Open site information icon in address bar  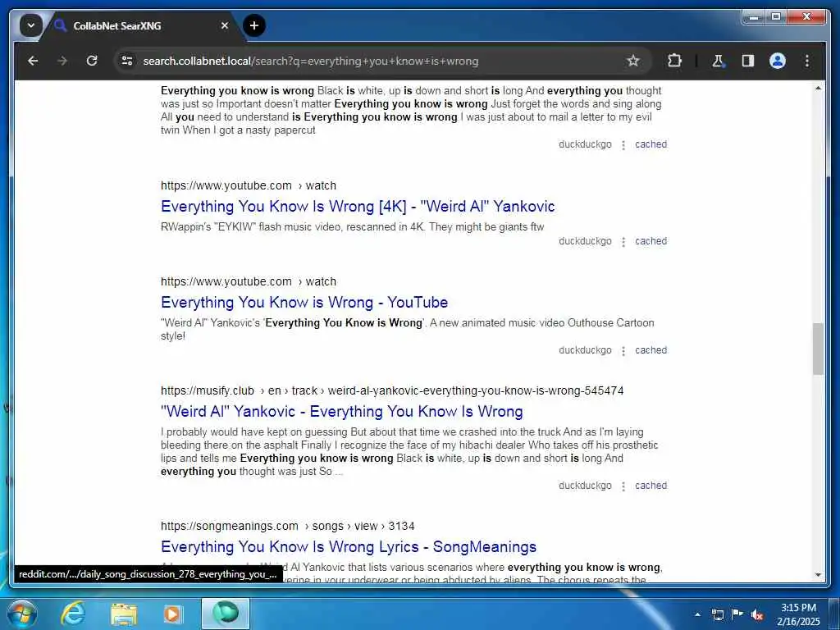point(127,61)
